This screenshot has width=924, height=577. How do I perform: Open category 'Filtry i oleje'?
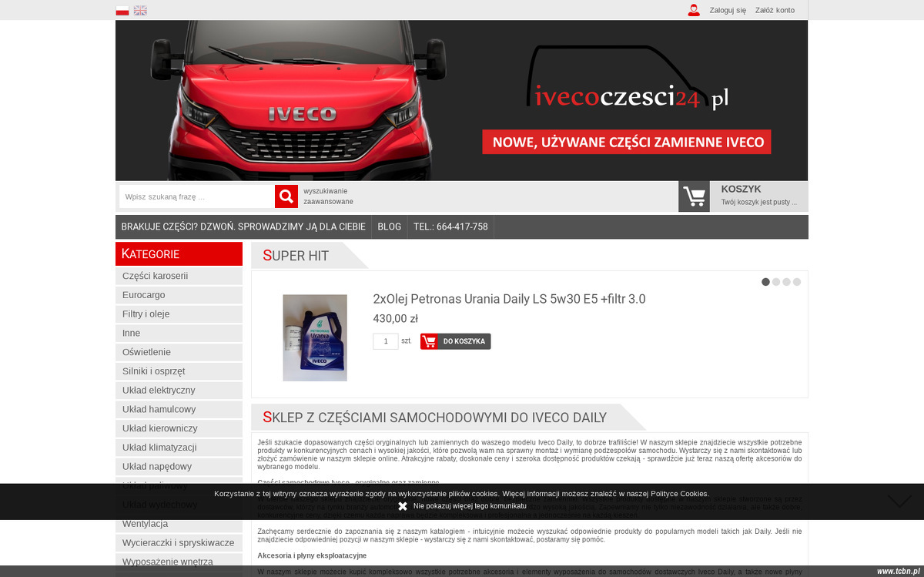(x=179, y=314)
